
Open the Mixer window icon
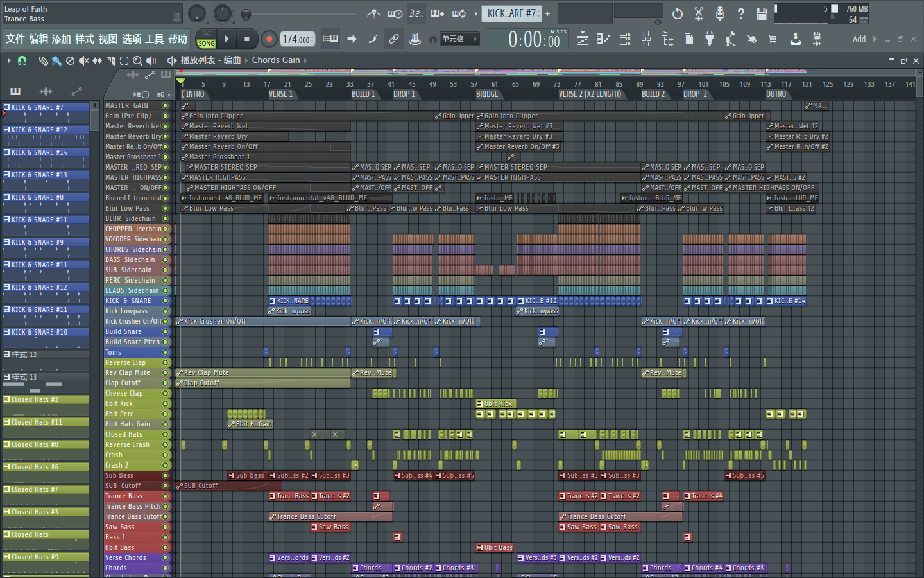click(646, 39)
